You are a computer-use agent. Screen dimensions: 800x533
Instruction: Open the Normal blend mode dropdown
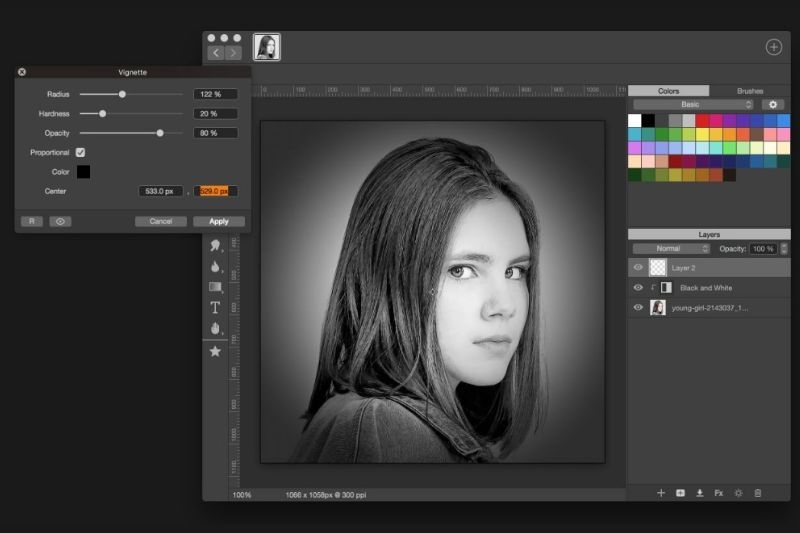(x=671, y=249)
